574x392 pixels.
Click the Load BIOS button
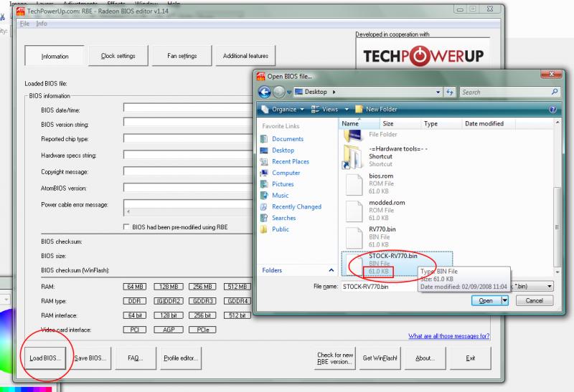[45, 358]
